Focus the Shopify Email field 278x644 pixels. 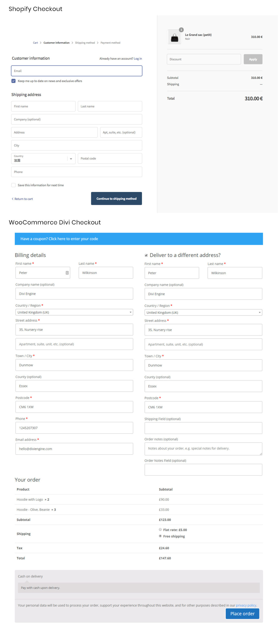[77, 71]
